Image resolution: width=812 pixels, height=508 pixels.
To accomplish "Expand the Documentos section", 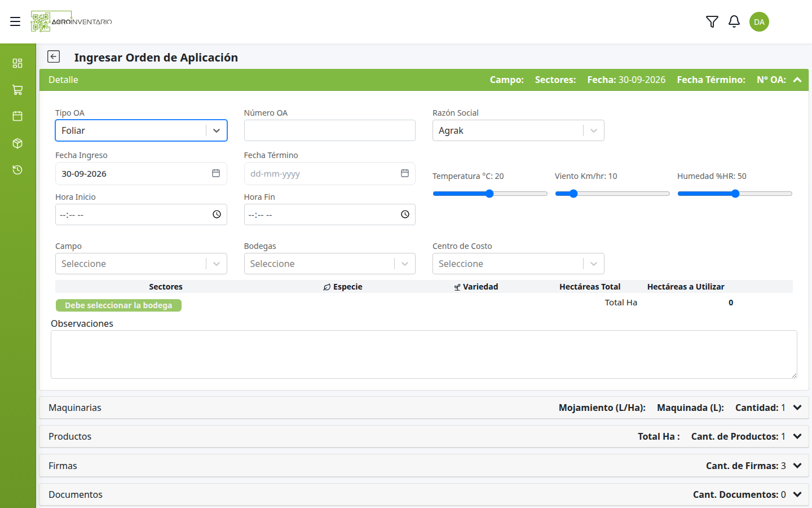I will [797, 494].
